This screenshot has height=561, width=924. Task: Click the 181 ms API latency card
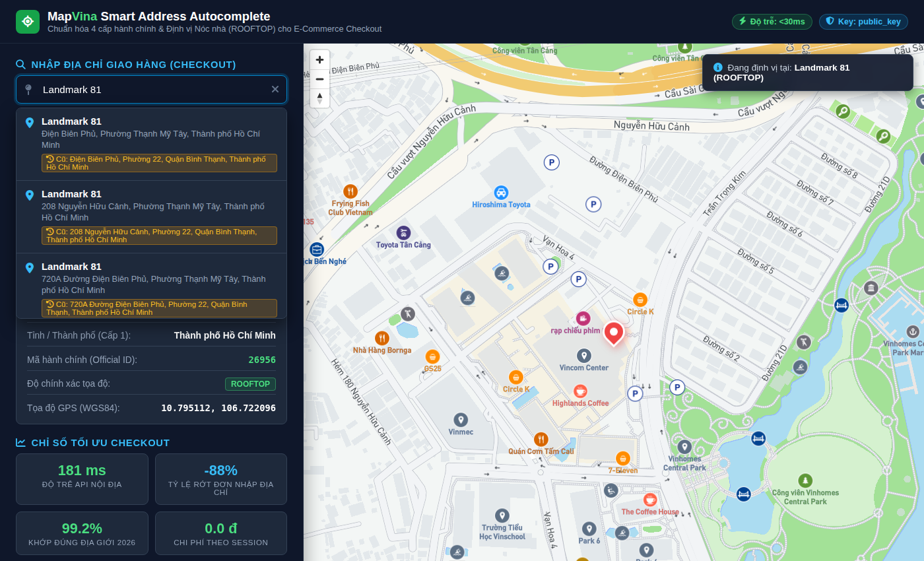pos(82,479)
